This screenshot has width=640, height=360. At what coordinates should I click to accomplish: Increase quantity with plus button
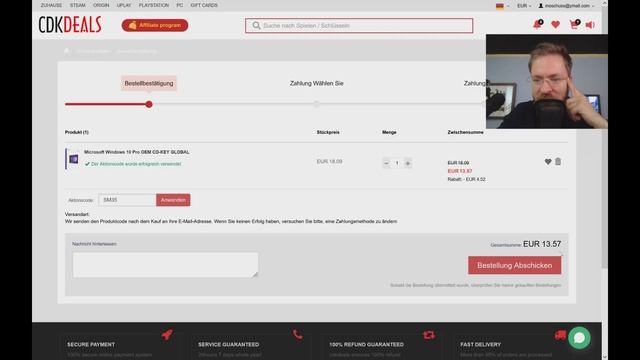pos(408,163)
